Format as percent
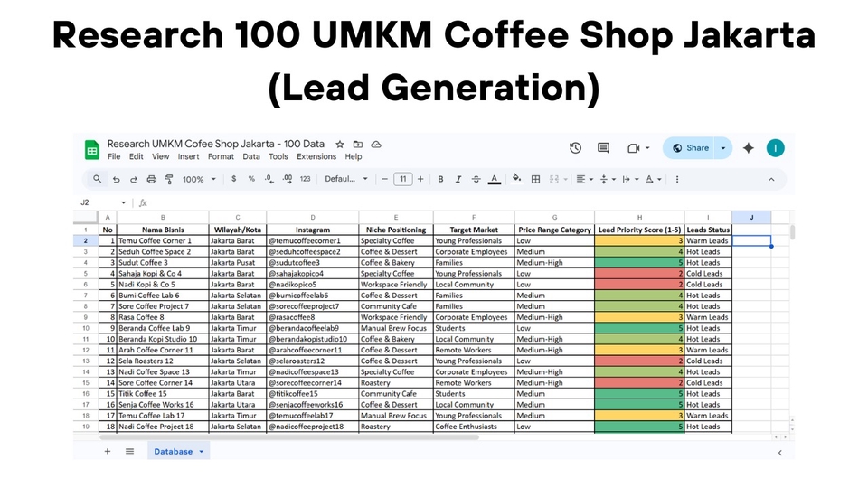The height and width of the screenshot is (488, 868). [x=251, y=179]
